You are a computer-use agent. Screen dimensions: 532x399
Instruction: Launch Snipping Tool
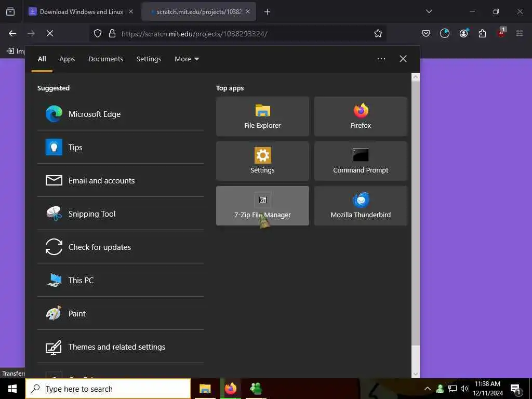[x=121, y=214]
